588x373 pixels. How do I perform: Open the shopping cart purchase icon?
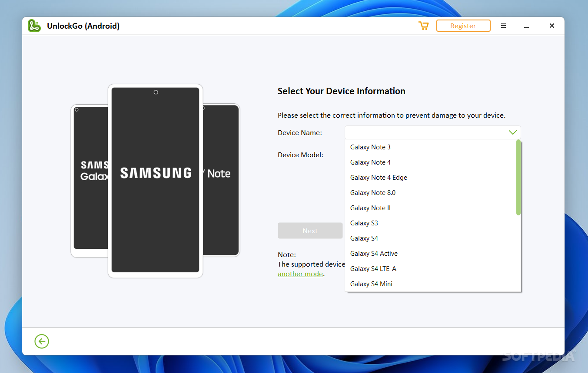tap(423, 26)
